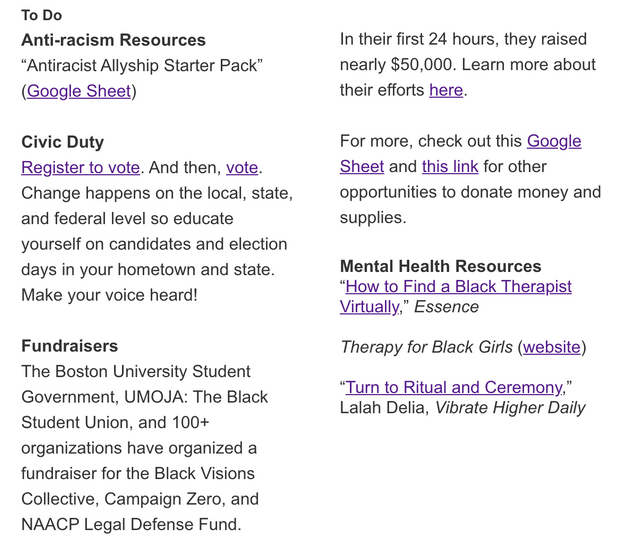Click the italic "Vibrate Higher Daily" text
636x546 pixels.
coord(510,407)
